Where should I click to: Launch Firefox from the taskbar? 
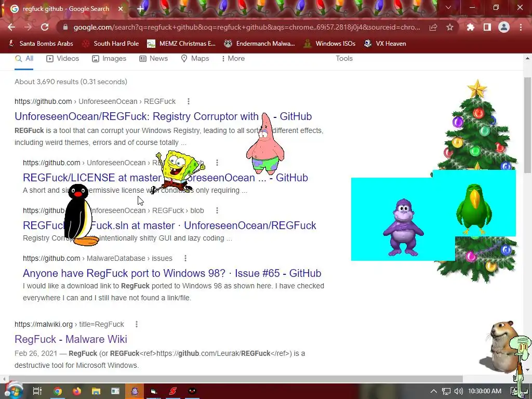[77, 391]
